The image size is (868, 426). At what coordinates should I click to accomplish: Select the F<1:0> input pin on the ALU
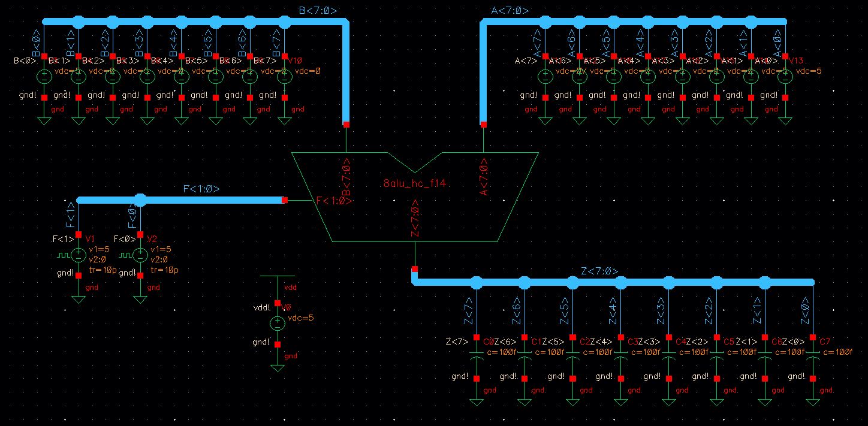tap(285, 200)
